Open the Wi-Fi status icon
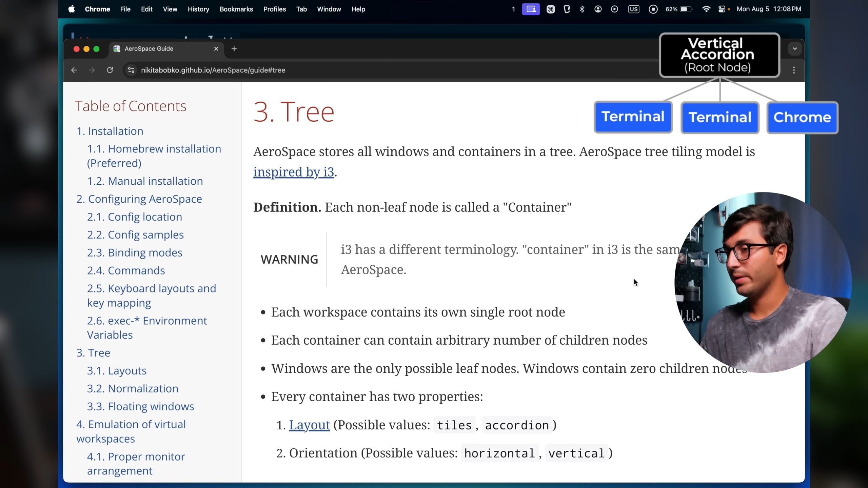 (706, 9)
